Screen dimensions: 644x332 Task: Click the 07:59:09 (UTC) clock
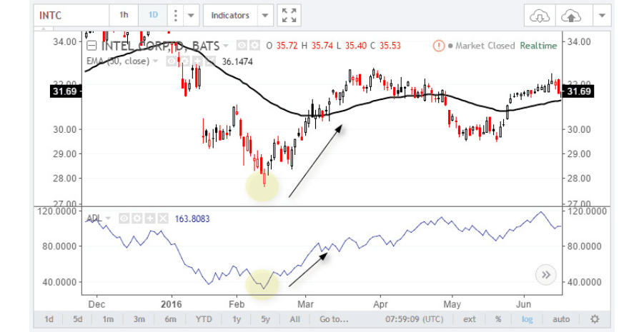pos(415,319)
